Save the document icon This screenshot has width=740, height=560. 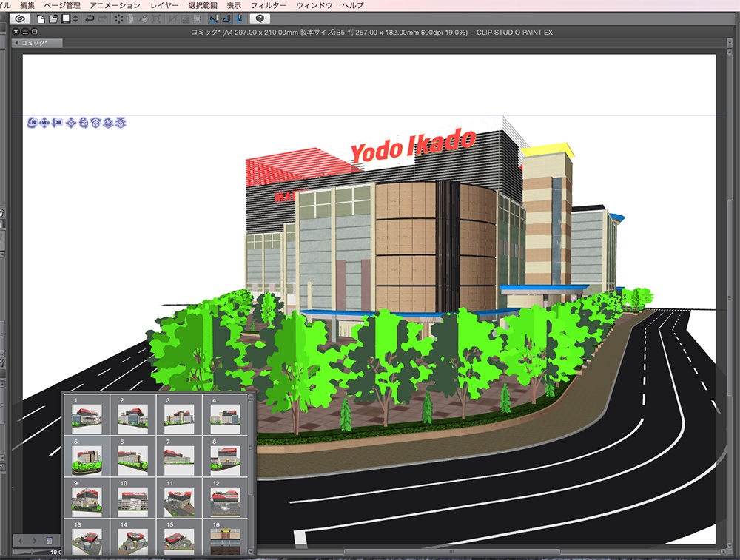tap(66, 19)
